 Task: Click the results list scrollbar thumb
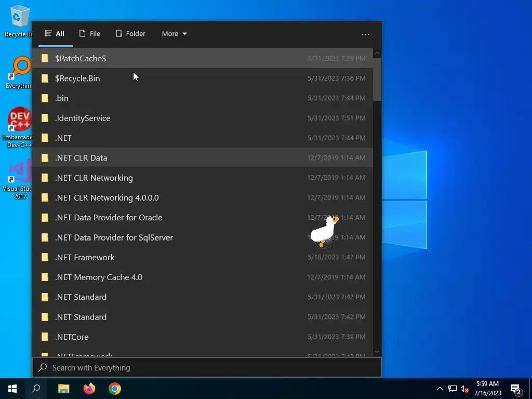point(377,79)
